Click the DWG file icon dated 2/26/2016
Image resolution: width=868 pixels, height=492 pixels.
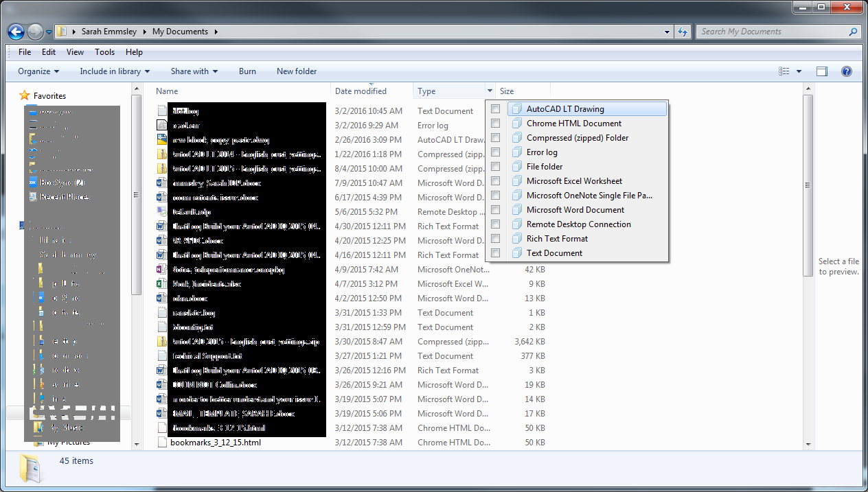pyautogui.click(x=162, y=140)
